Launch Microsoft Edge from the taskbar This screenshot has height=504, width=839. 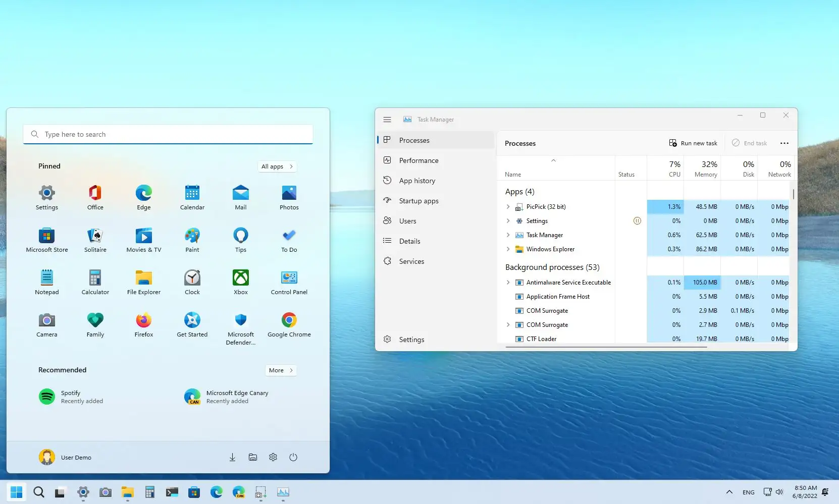point(216,492)
